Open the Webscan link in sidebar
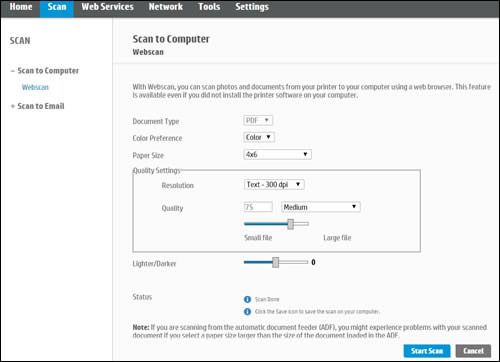Viewport: 500px width, 362px height. [x=35, y=87]
